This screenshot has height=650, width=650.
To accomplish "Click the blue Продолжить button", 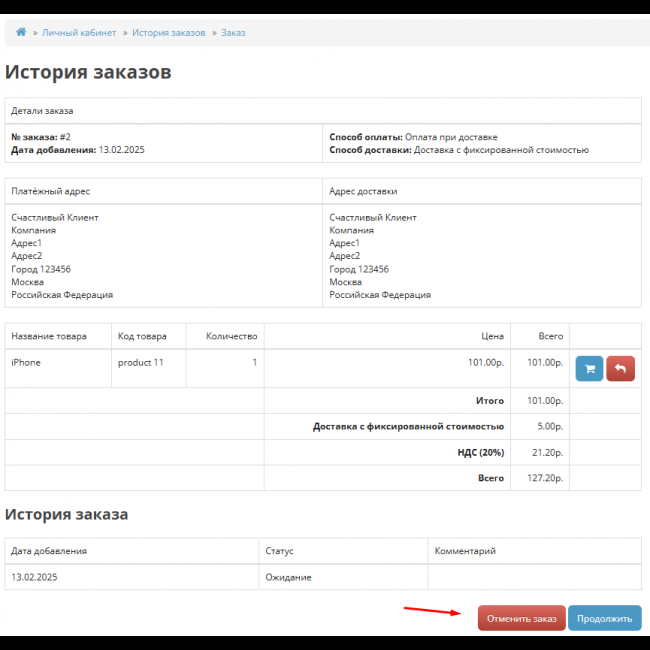I will 604,618.
